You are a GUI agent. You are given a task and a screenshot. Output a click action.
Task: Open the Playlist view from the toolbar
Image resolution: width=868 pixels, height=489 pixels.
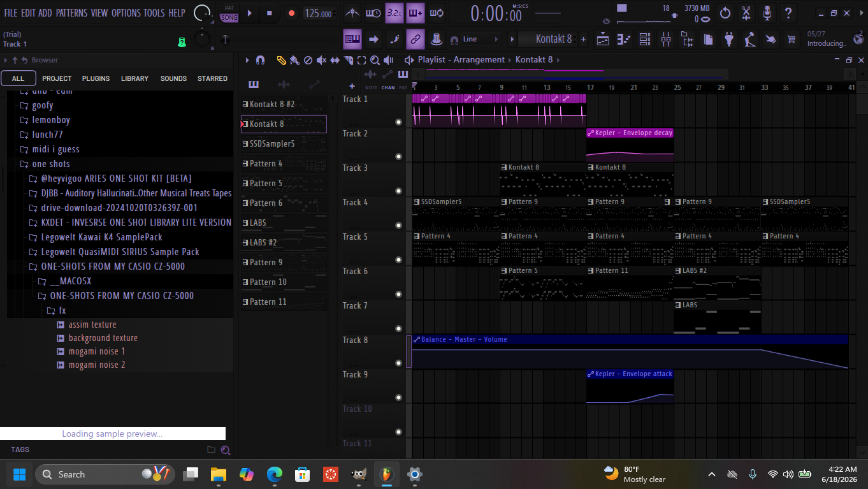coord(603,40)
